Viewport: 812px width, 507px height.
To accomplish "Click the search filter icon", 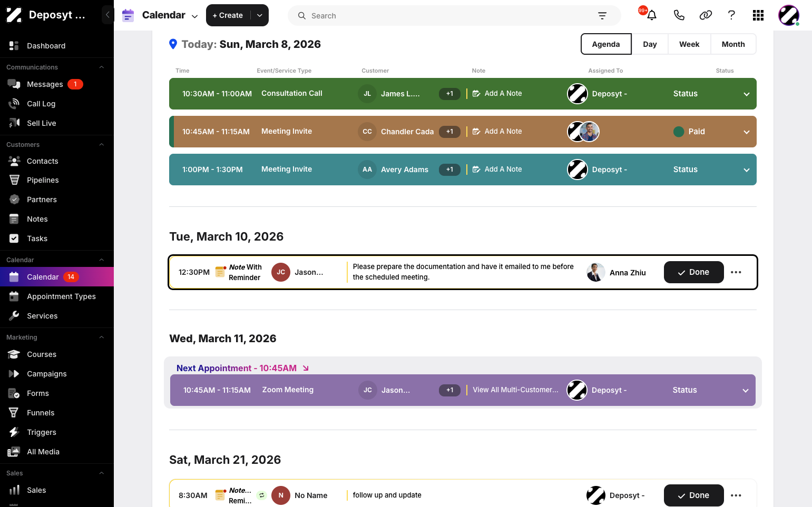I will click(x=602, y=16).
